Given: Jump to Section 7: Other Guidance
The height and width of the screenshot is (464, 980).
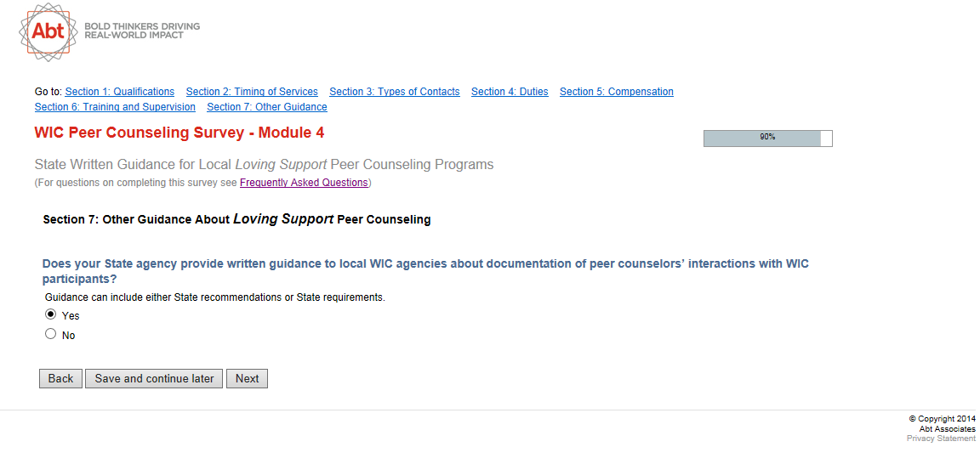Looking at the screenshot, I should point(266,107).
